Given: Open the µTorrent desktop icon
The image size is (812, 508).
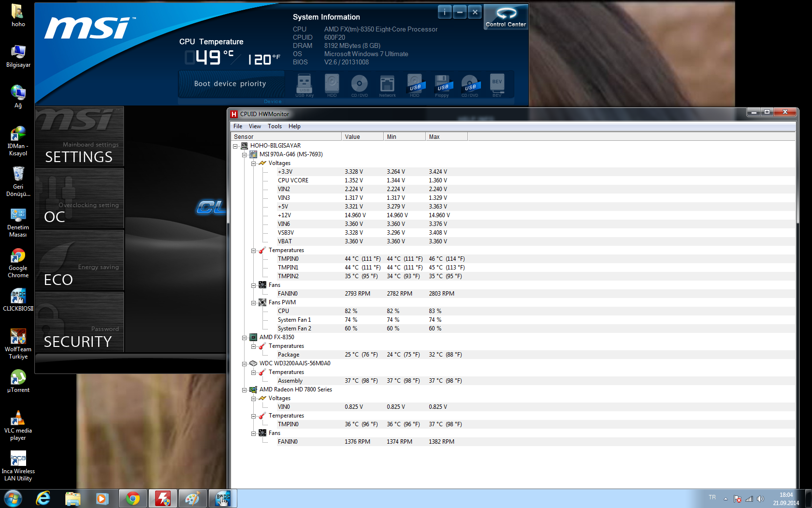Looking at the screenshot, I should (18, 381).
